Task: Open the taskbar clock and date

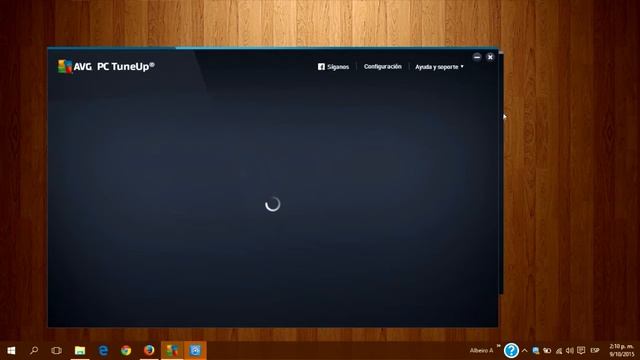Action: click(622, 351)
